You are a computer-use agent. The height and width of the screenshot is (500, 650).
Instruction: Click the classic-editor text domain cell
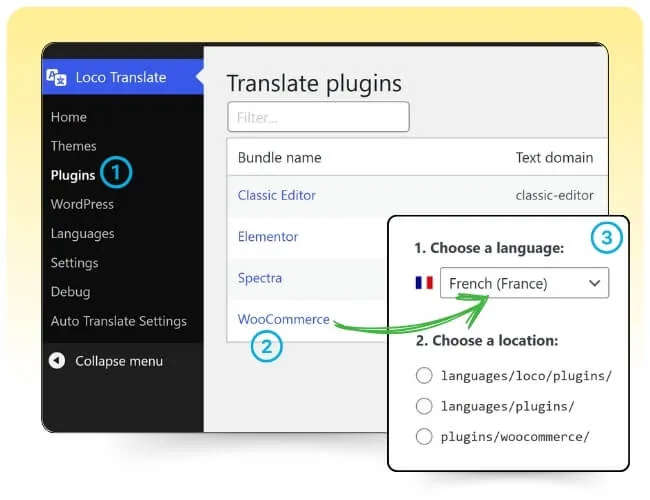555,195
